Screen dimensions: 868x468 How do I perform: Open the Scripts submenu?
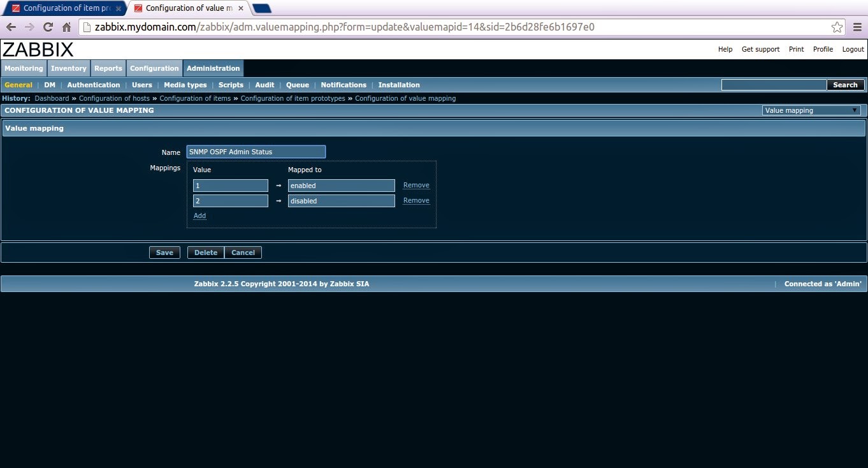pos(231,85)
